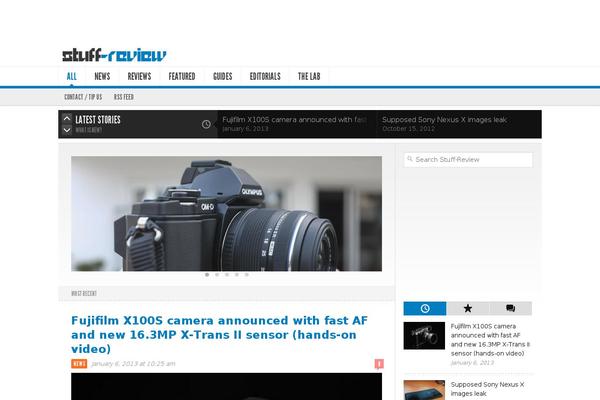The width and height of the screenshot is (600, 400).
Task: Click the magnifier icon in the search box
Action: 410,159
